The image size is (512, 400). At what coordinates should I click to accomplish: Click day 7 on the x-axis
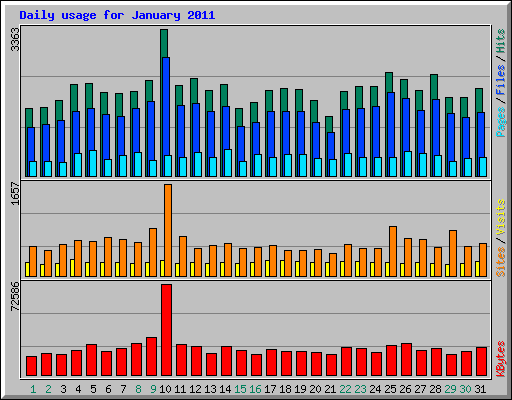123,389
